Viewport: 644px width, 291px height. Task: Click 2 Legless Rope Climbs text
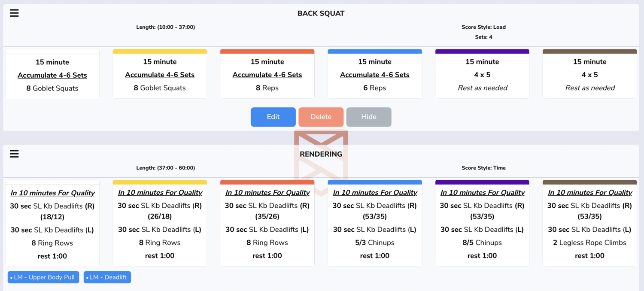(x=590, y=242)
